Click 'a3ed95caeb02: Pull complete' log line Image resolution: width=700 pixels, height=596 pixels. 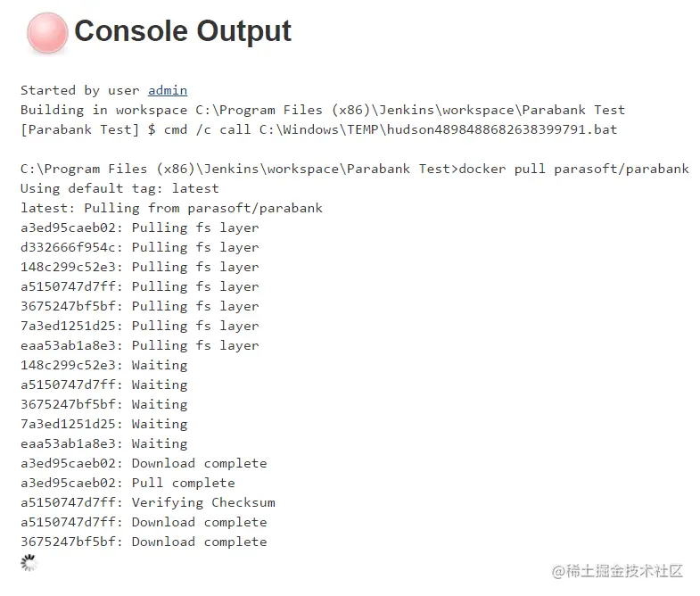coord(128,483)
